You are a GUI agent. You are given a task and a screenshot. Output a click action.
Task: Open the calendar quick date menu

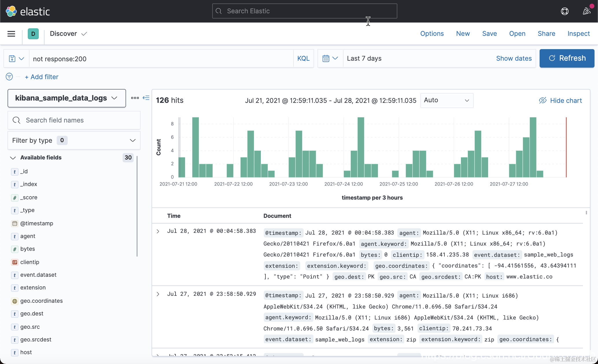coord(330,58)
